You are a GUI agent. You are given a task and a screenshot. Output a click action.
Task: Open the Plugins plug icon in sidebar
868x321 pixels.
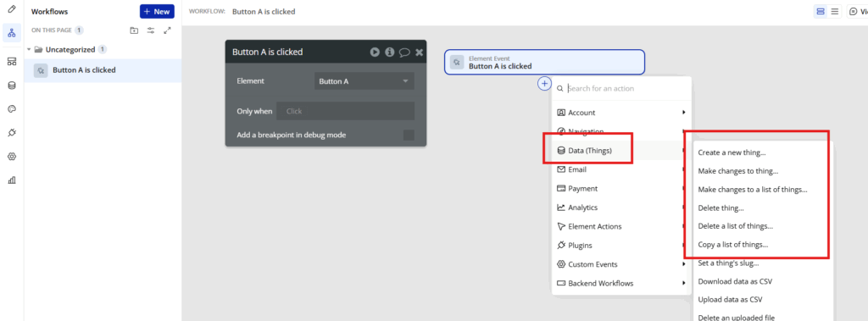12,133
